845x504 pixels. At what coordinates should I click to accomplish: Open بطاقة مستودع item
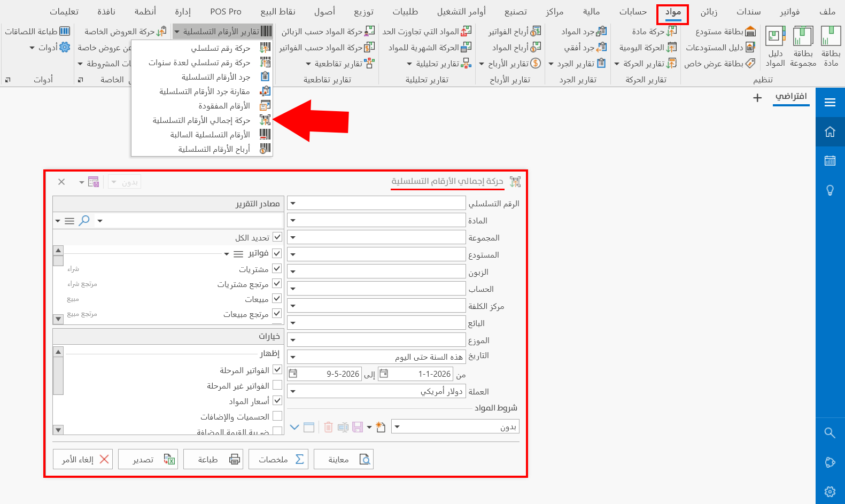coord(725,32)
